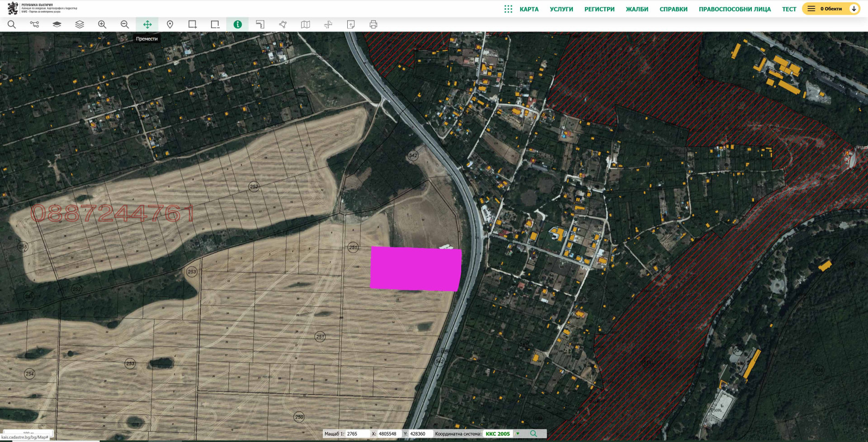Click the magenta highlighted parcel on map
This screenshot has width=868, height=442.
(415, 269)
